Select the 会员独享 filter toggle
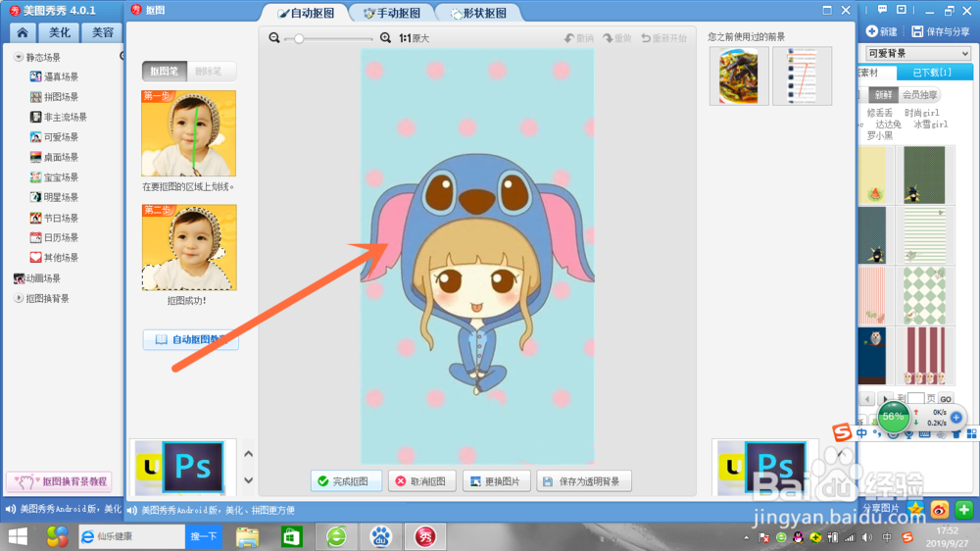Image resolution: width=980 pixels, height=551 pixels. [x=919, y=94]
